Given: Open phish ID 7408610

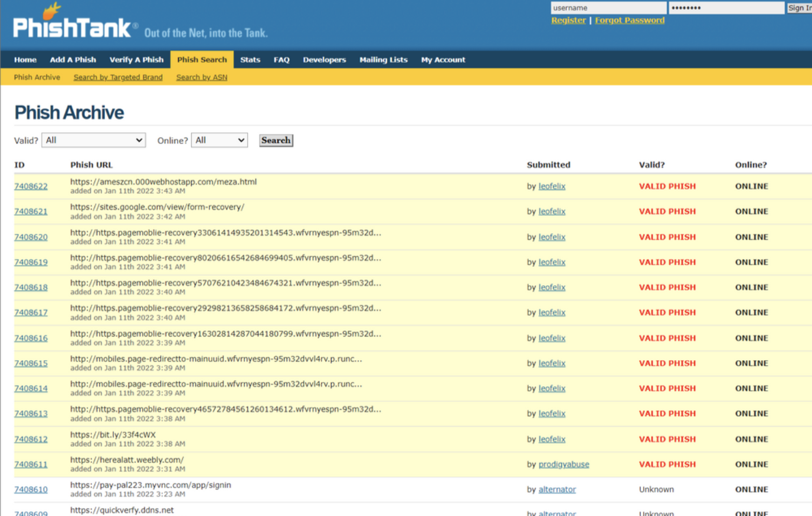Looking at the screenshot, I should tap(31, 489).
